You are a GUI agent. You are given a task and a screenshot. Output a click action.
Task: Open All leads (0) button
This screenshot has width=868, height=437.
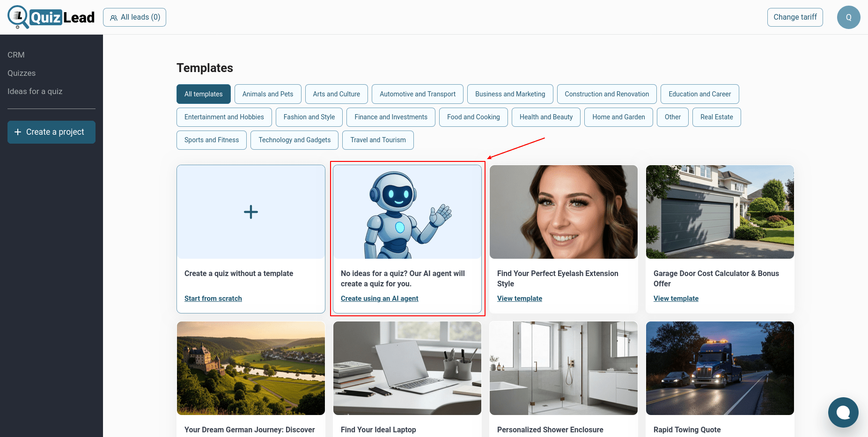point(134,17)
